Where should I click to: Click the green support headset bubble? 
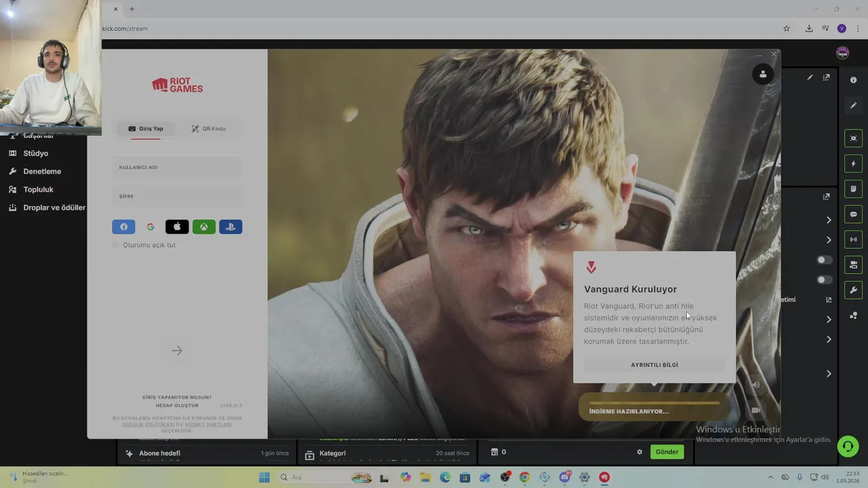click(848, 446)
